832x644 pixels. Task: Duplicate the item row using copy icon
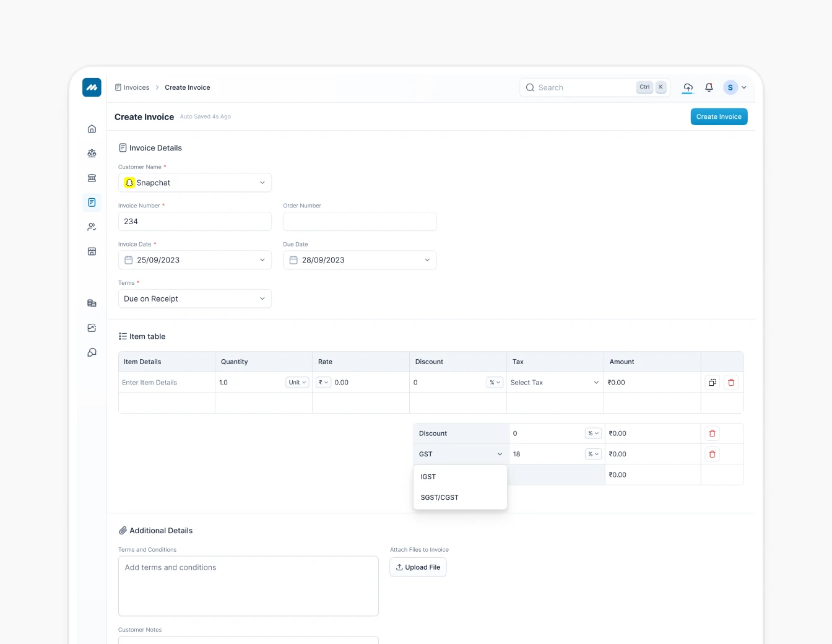click(712, 383)
